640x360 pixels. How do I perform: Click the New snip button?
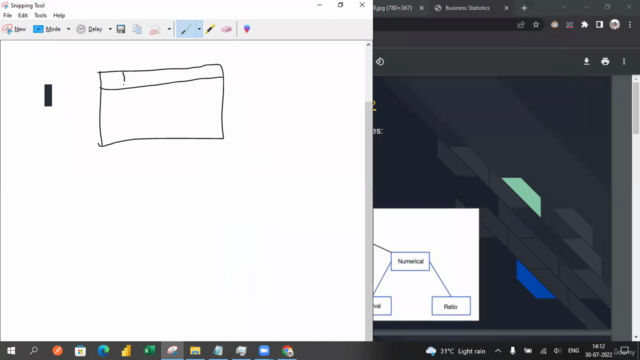pos(14,29)
